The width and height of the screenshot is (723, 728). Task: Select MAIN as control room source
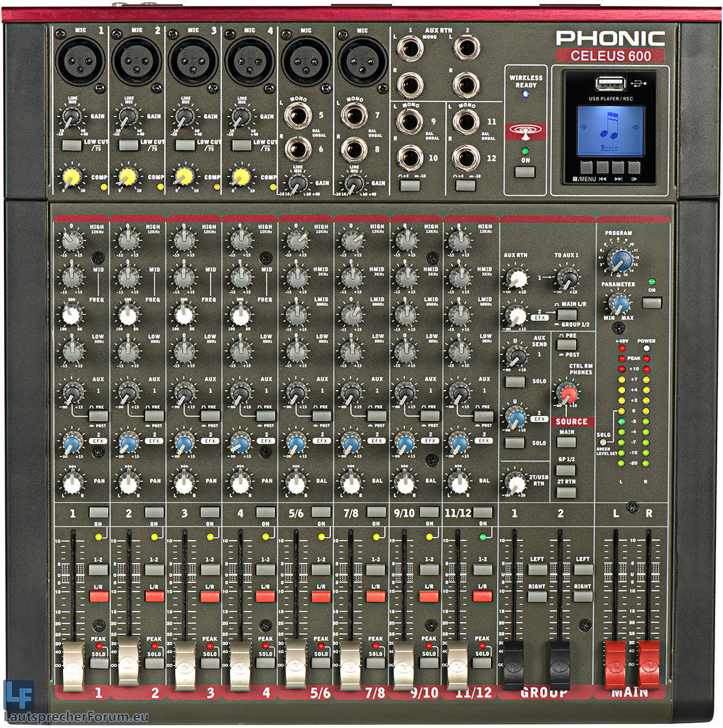pyautogui.click(x=566, y=442)
